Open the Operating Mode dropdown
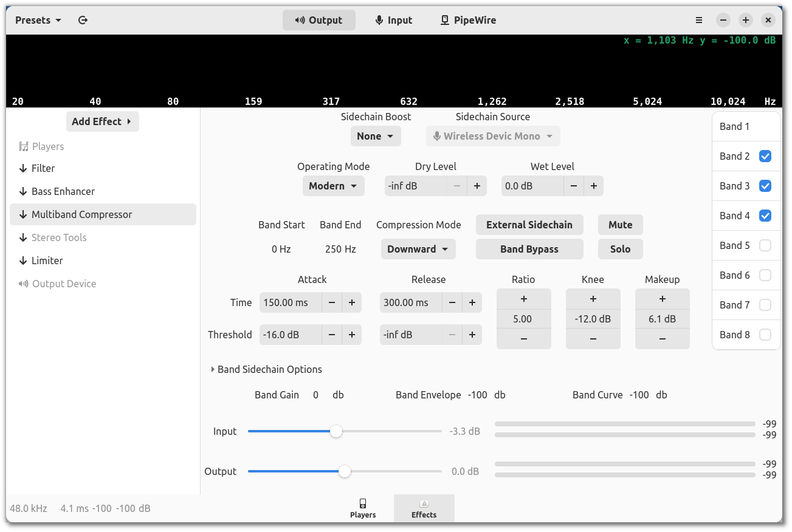This screenshot has width=792, height=532. click(x=333, y=186)
